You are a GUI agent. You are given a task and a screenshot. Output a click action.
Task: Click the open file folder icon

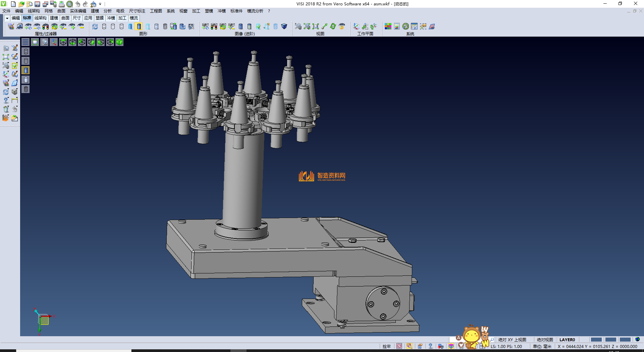[21, 4]
